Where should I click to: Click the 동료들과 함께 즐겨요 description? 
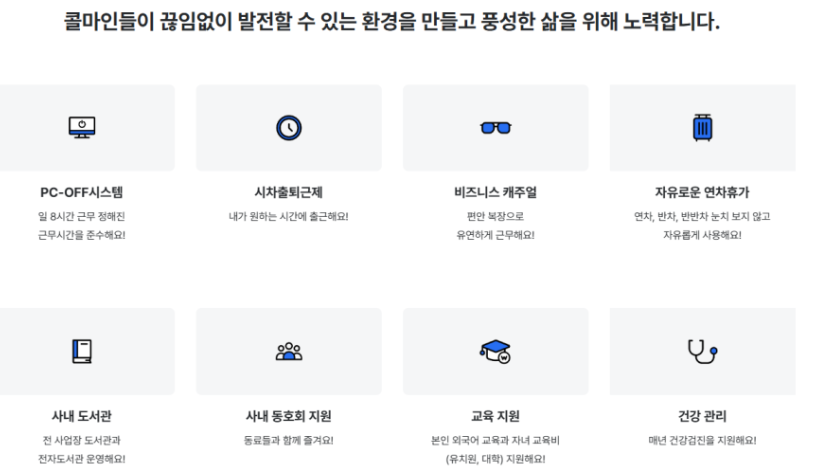coord(289,440)
